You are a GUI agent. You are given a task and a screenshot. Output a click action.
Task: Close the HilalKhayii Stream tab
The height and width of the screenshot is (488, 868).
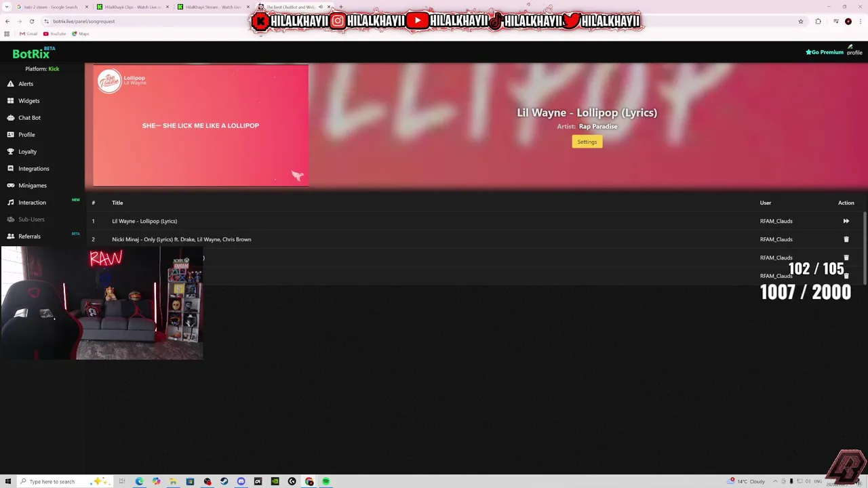(248, 7)
